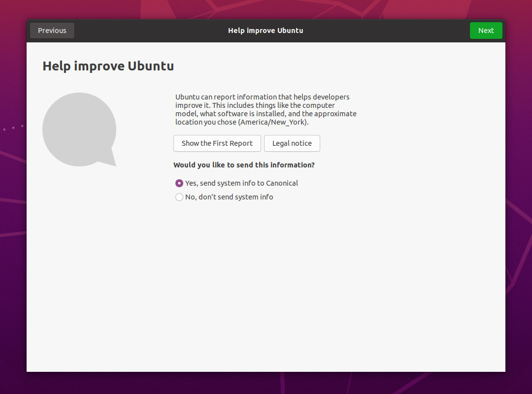Viewport: 532px width, 394px height.
Task: Choose No, don't send system info
Action: (x=224, y=197)
